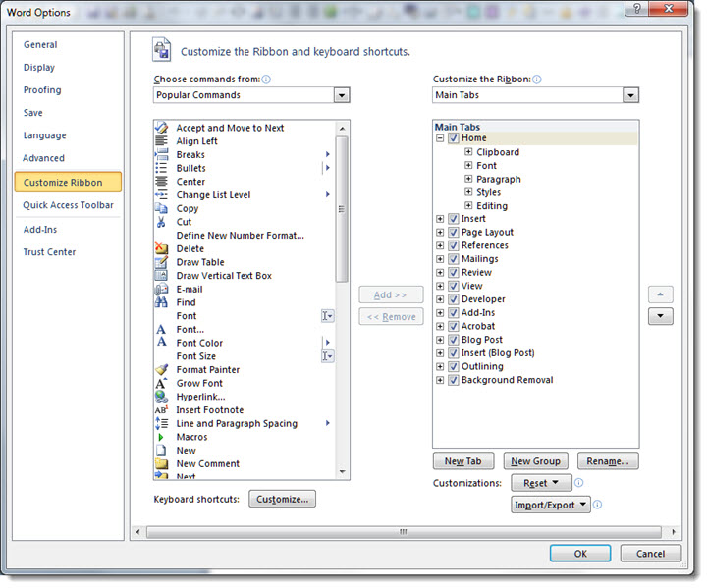Toggle the References checkbox
The width and height of the screenshot is (707, 588).
(x=454, y=245)
